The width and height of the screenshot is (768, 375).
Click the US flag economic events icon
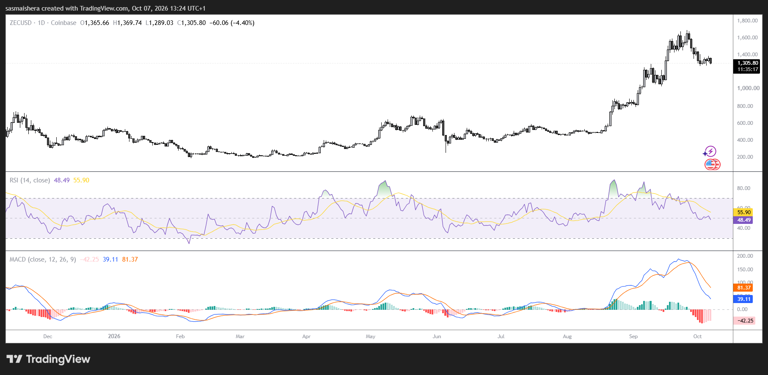710,164
